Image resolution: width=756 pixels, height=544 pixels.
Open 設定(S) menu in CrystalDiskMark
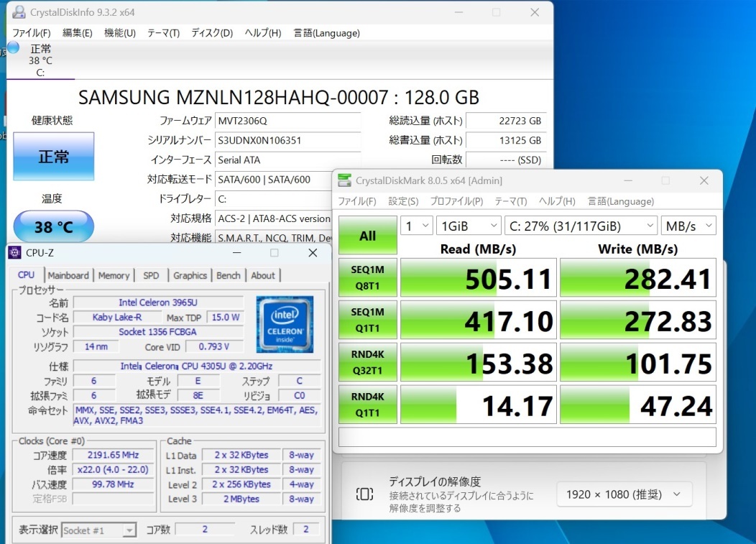[403, 201]
